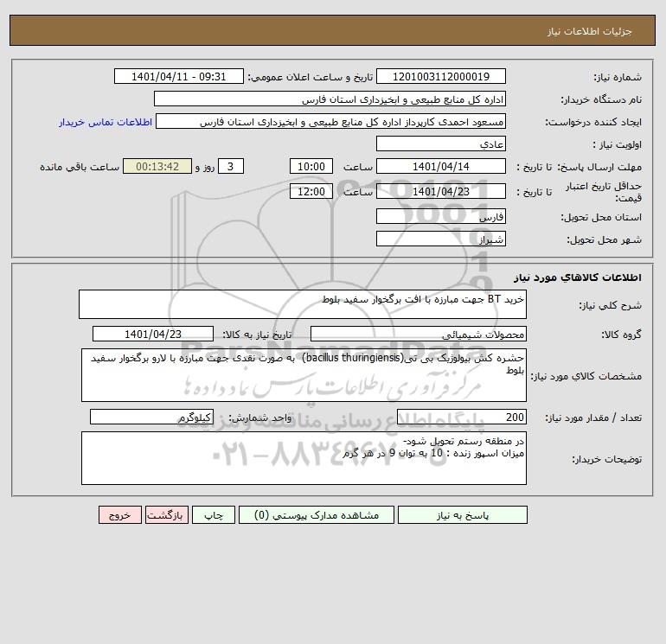This screenshot has width=666, height=644.
Task: Click the product group field 'محصولات شیمیائی'
Action: (x=419, y=334)
